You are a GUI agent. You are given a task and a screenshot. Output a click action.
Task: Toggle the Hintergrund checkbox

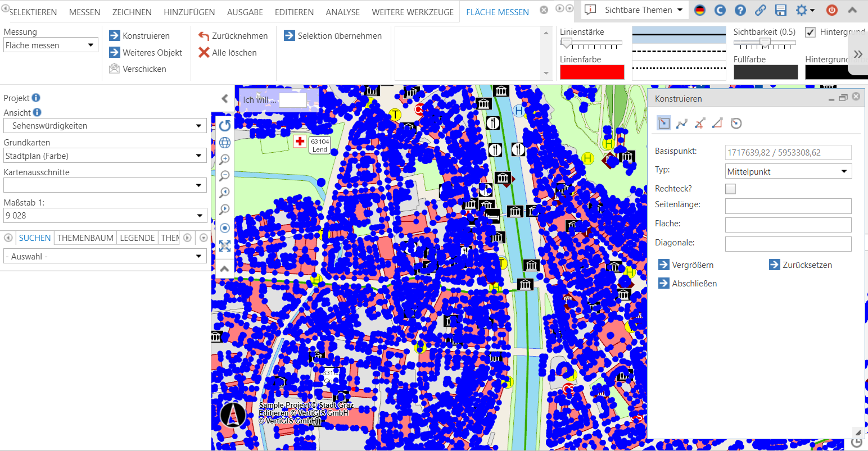coord(810,32)
